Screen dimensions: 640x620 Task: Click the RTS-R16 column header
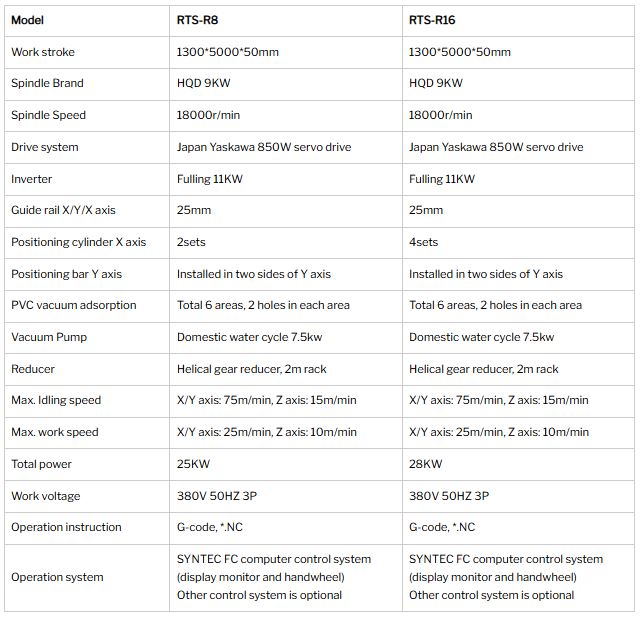click(432, 20)
